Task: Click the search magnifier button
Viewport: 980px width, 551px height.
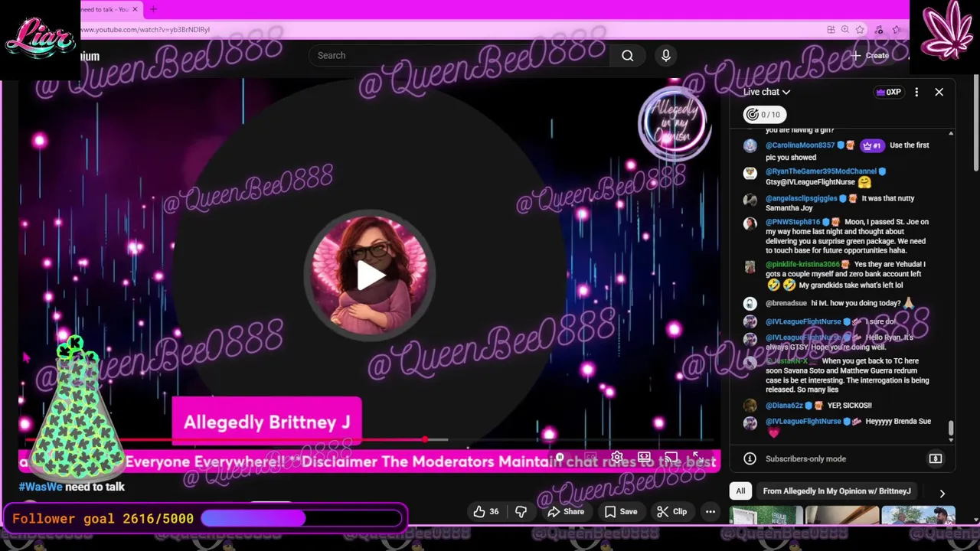Action: click(x=627, y=55)
